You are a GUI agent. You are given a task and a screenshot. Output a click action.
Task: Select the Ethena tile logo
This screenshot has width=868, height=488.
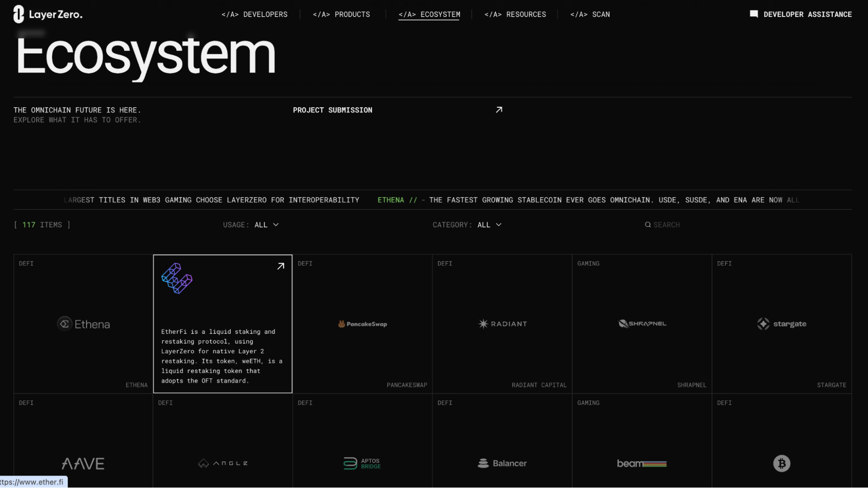83,323
